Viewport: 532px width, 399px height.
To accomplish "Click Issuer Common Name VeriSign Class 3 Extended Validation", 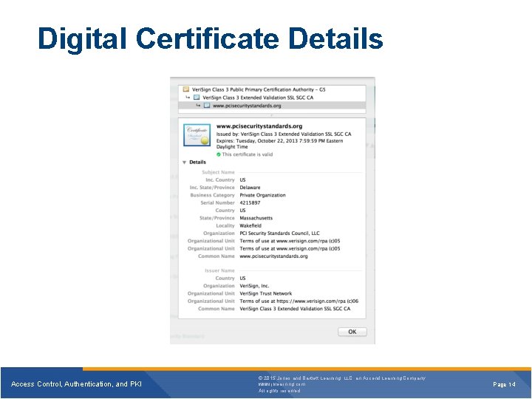I will pyautogui.click(x=295, y=309).
